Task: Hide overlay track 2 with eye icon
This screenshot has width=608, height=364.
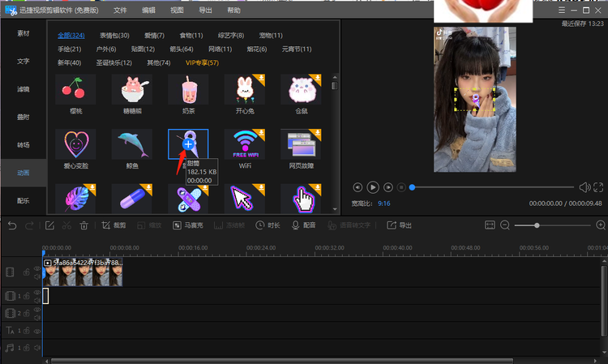Action: pyautogui.click(x=36, y=310)
